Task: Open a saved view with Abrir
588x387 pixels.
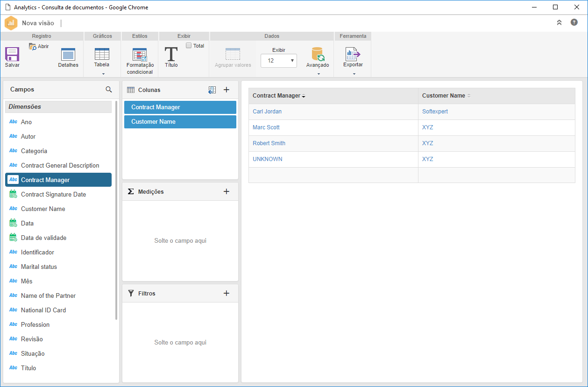Action: point(39,46)
